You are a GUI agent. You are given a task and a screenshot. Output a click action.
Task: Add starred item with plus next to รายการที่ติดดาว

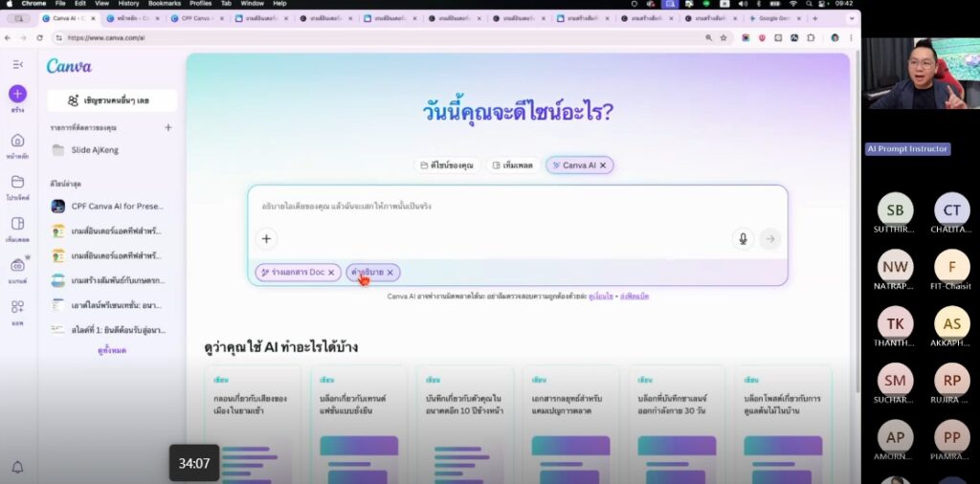point(168,127)
